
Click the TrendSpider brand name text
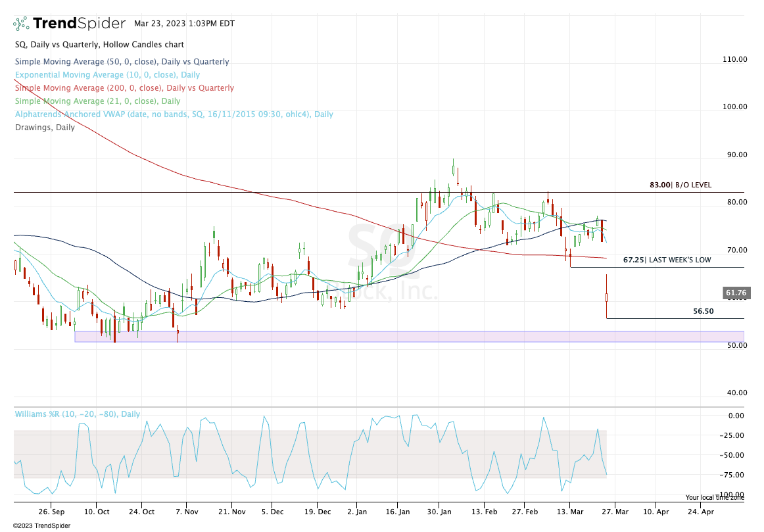pyautogui.click(x=79, y=24)
